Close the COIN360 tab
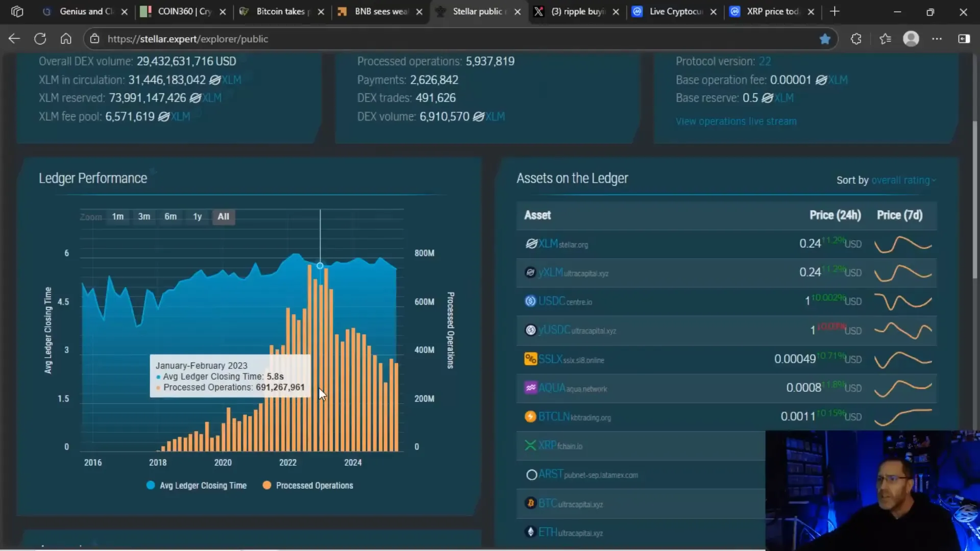Viewport: 980px width, 551px height. point(223,12)
